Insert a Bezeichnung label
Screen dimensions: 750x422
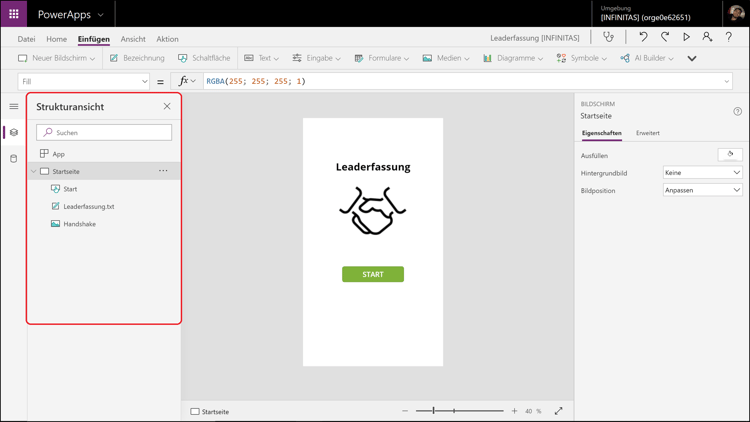(137, 58)
